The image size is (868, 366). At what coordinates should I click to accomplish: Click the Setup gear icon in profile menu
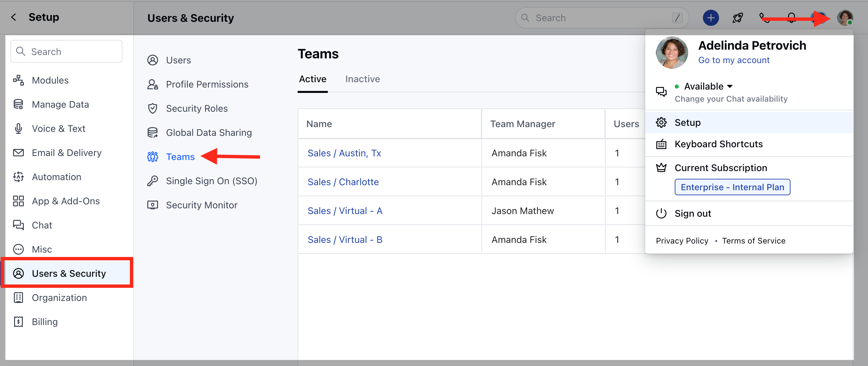click(661, 122)
